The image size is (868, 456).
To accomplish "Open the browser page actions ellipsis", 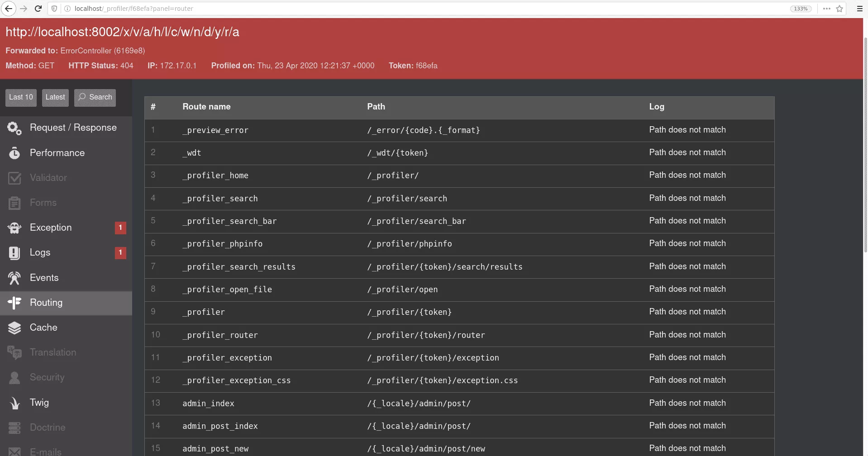I will point(827,9).
